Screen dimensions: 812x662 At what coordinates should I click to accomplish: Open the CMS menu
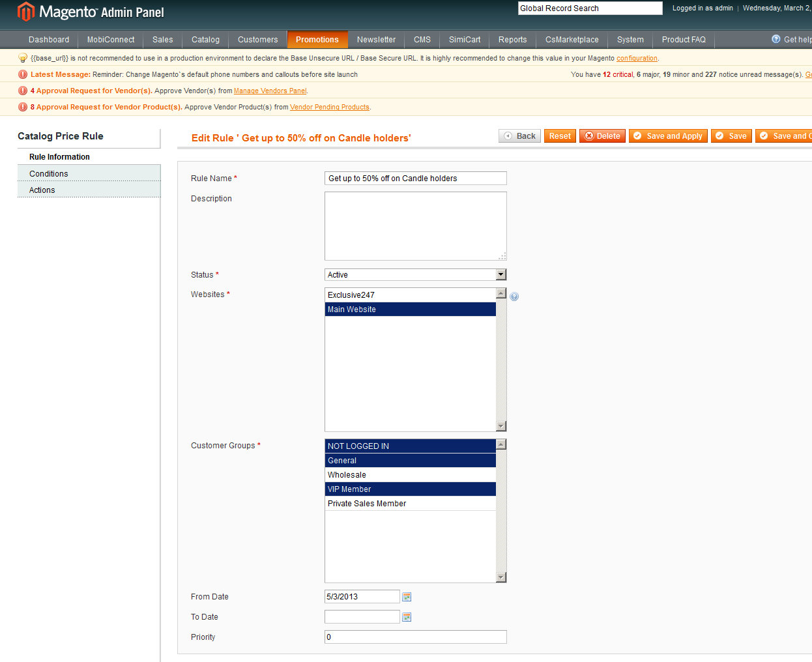point(422,40)
